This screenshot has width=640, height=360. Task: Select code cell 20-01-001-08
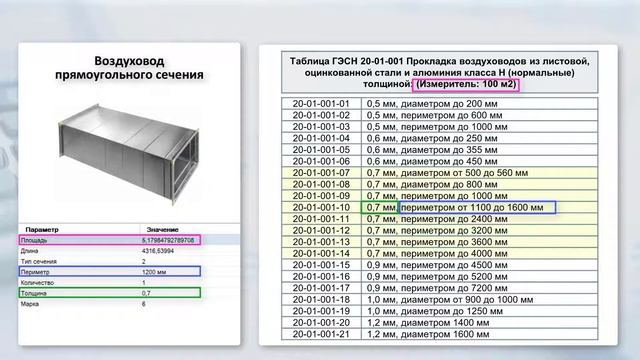pos(321,184)
